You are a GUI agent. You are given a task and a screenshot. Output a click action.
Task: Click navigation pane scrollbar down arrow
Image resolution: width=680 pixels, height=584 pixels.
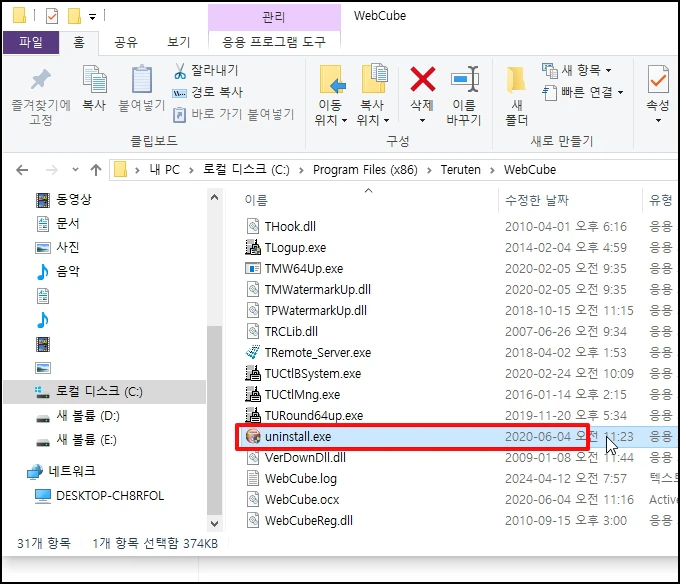tap(214, 523)
